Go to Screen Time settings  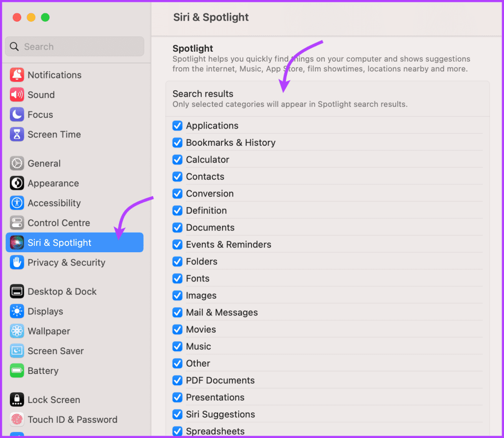pyautogui.click(x=75, y=135)
